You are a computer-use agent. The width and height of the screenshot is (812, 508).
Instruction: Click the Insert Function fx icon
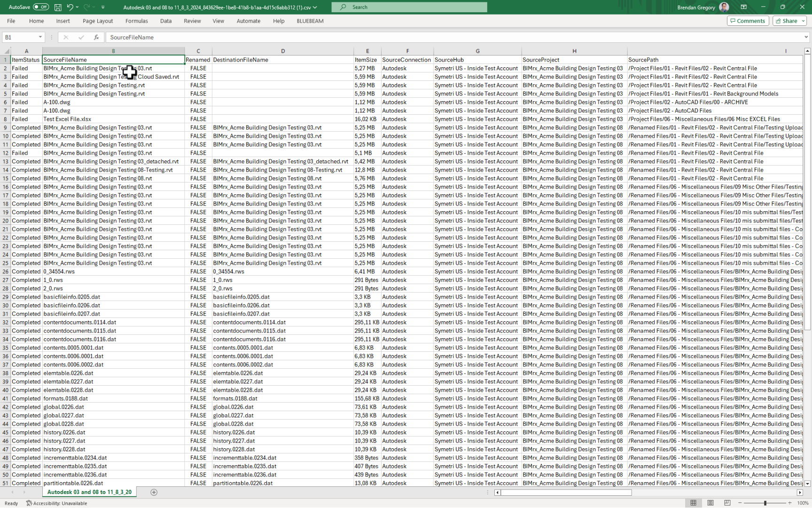[x=96, y=37]
